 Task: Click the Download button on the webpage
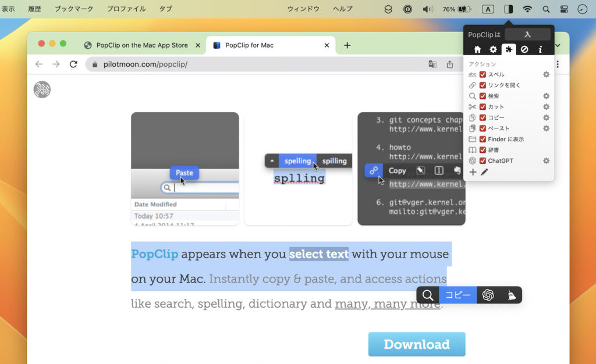click(x=417, y=344)
